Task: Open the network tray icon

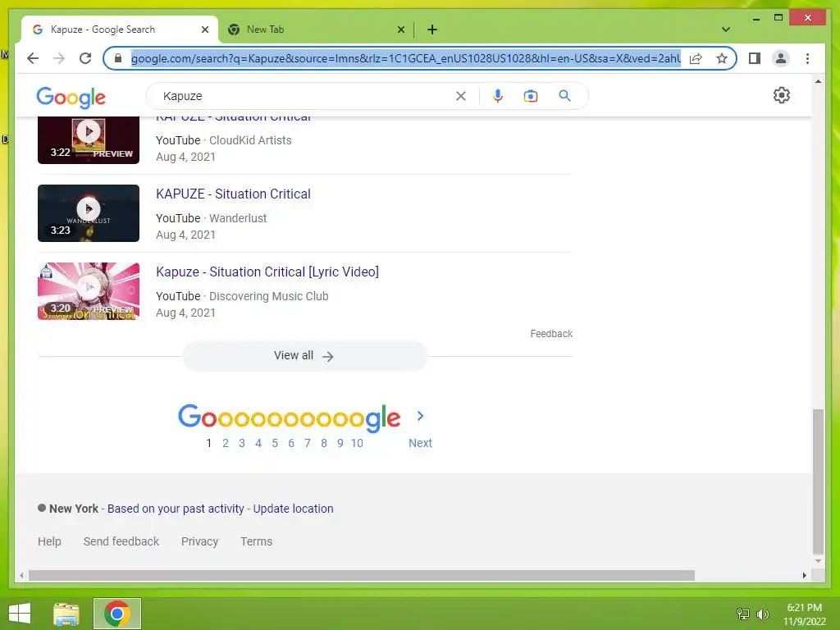Action: point(742,614)
